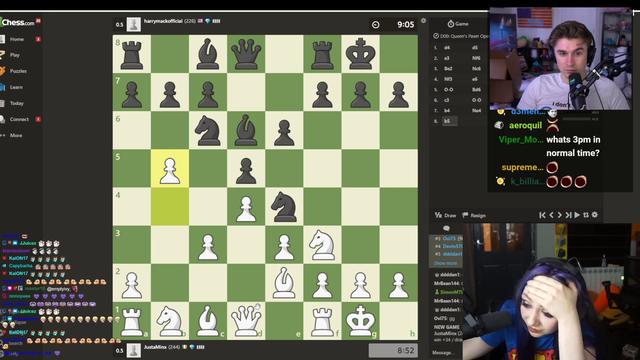This screenshot has width=640, height=360.
Task: Step back one move with left arrow
Action: (551, 215)
